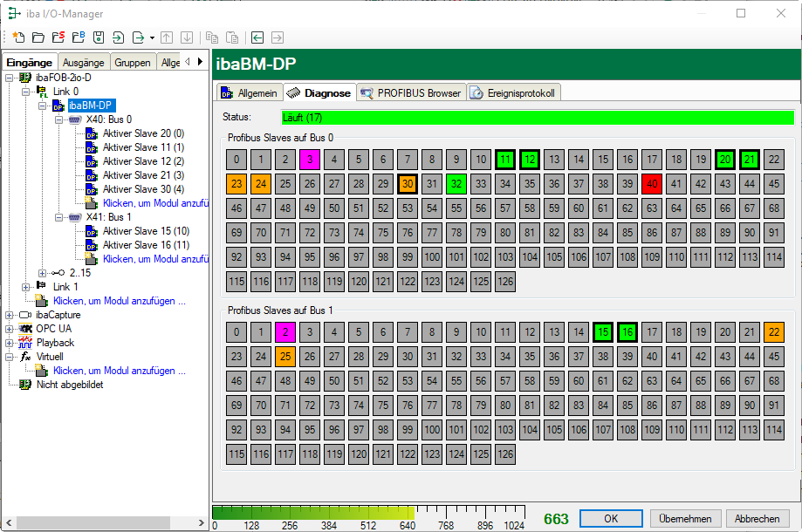The width and height of the screenshot is (802, 532).
Task: Click the export document arrow icon
Action: 138,38
